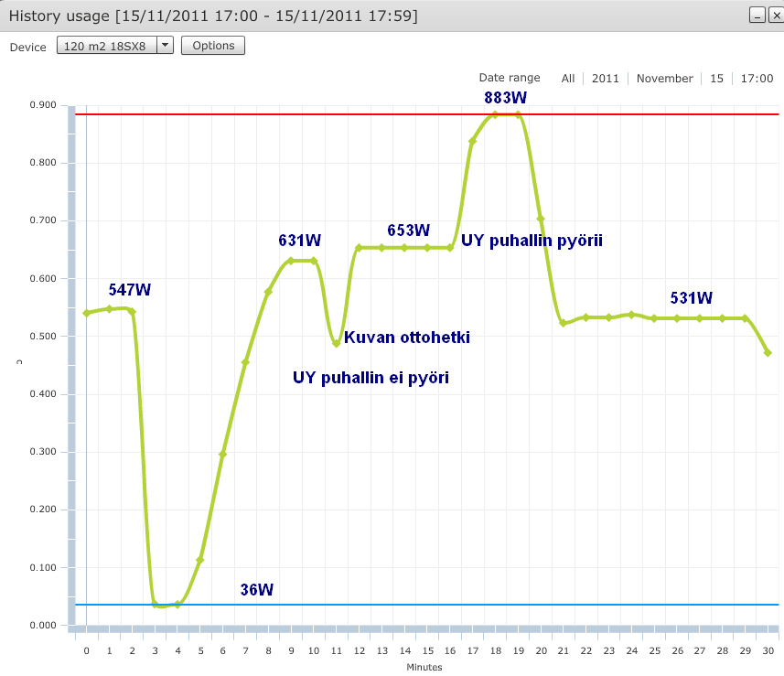This screenshot has height=676, width=784.
Task: Choose 'November' in the date range breadcrumb
Action: point(665,79)
